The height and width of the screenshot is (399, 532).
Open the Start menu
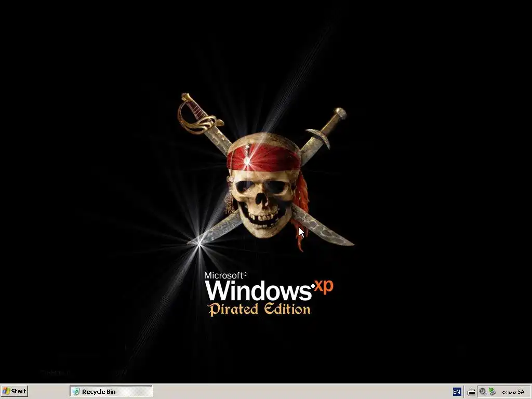(x=14, y=391)
